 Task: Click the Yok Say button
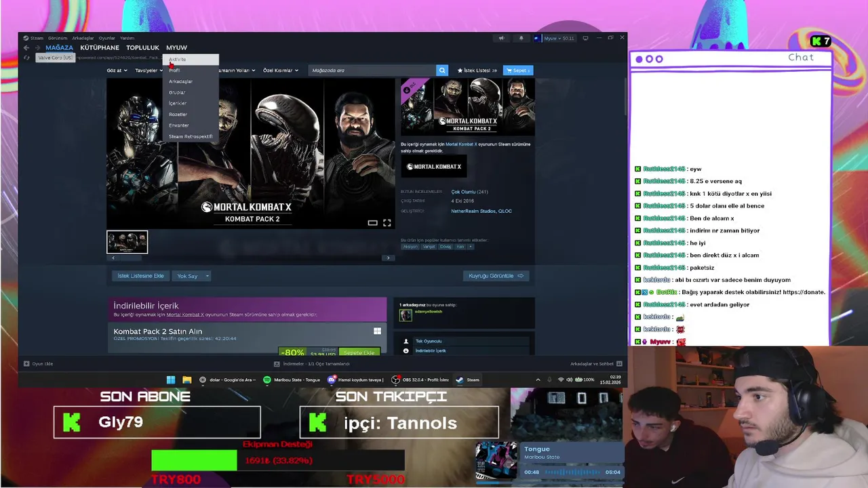pyautogui.click(x=187, y=276)
